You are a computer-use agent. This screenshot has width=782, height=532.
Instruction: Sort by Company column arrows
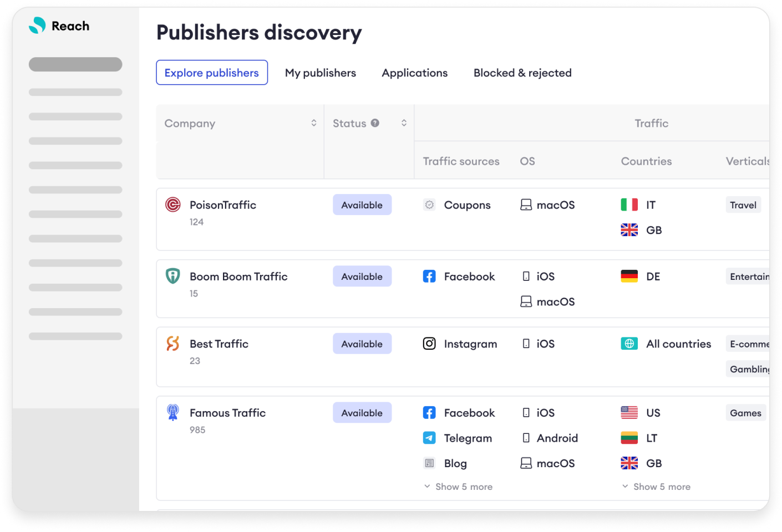pos(314,123)
